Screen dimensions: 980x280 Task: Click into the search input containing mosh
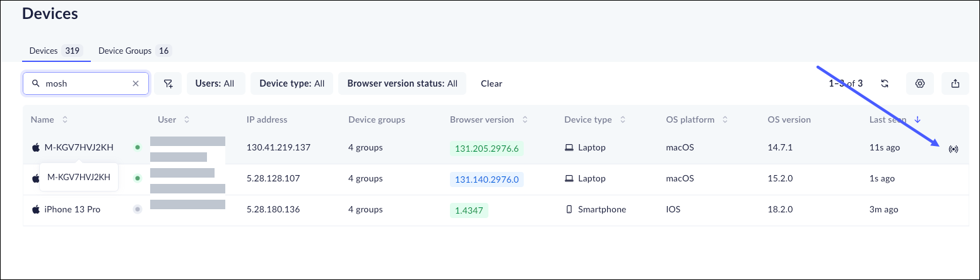pos(85,83)
